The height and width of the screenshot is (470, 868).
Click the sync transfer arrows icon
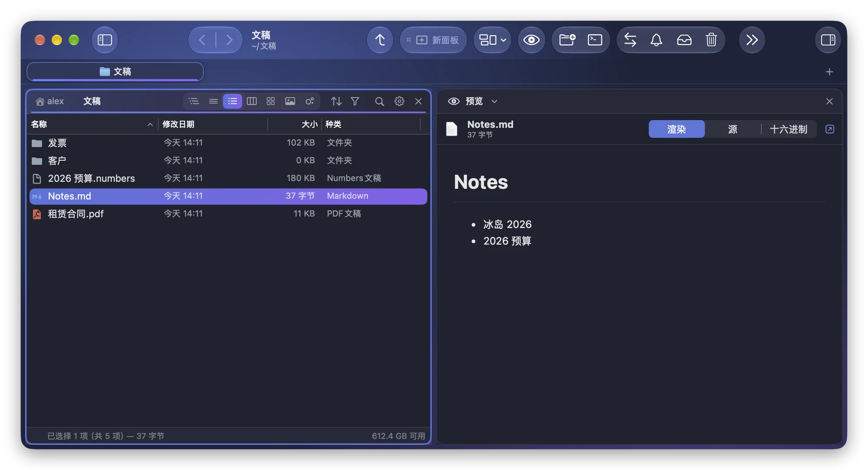coord(630,40)
